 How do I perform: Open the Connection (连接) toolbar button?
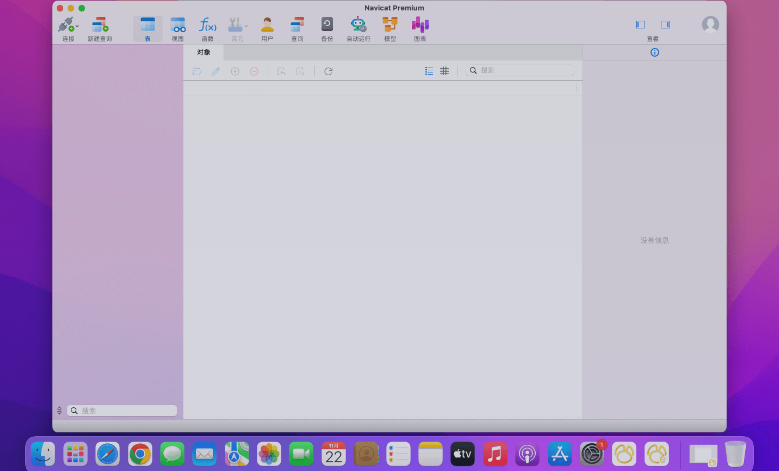tap(68, 29)
